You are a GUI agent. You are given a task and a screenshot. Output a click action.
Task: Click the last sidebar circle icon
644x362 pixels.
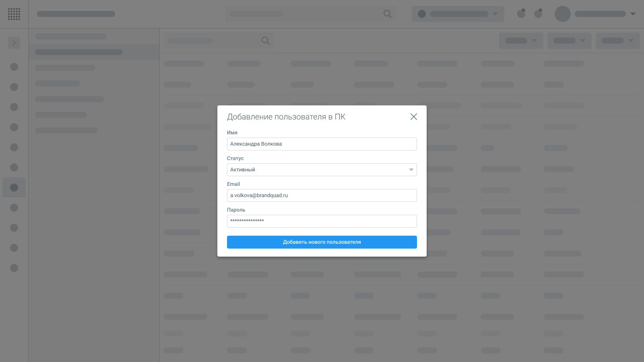[x=14, y=268]
